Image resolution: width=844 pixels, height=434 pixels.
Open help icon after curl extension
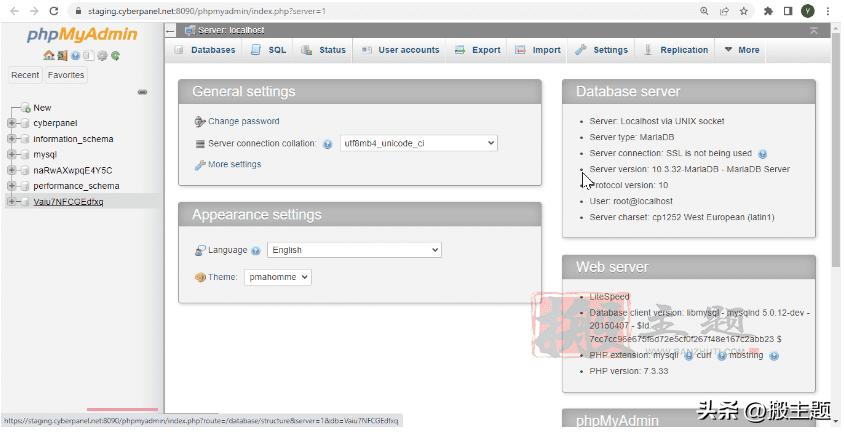[x=722, y=356]
